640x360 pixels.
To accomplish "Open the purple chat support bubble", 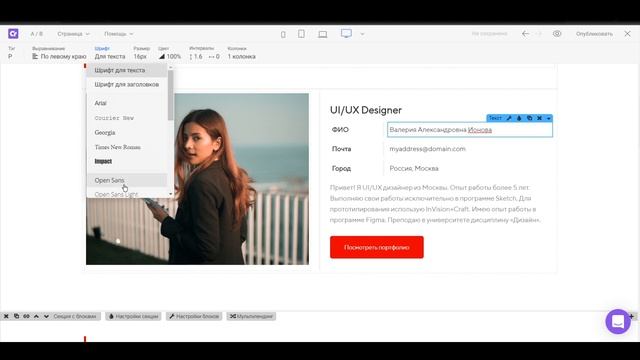I will pos(618,322).
